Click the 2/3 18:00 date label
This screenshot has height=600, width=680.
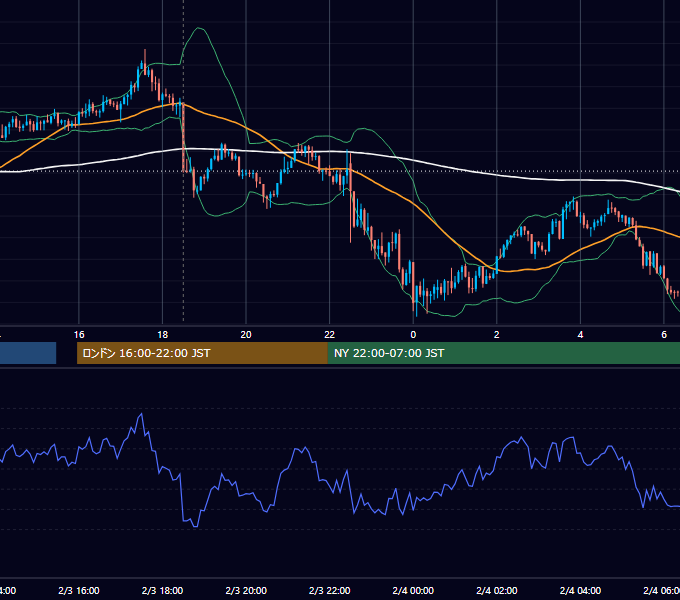click(162, 590)
